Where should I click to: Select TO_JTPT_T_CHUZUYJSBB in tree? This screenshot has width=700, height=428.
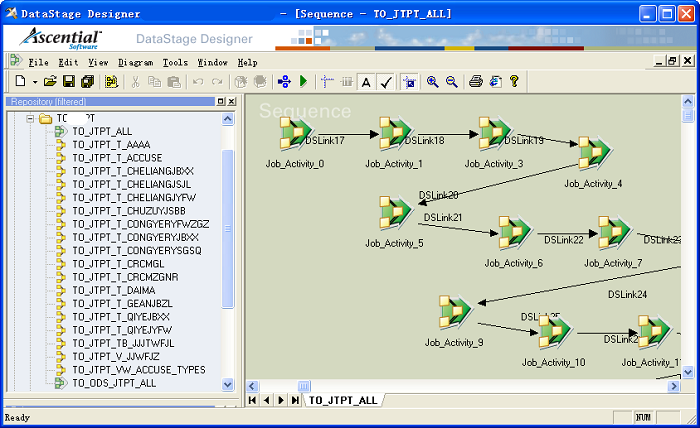[x=129, y=211]
